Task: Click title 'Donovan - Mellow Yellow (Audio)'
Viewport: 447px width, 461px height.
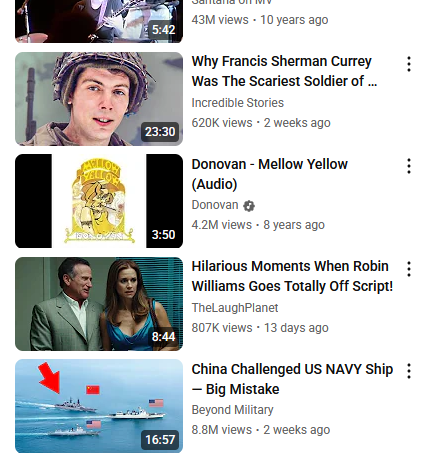Action: point(270,174)
